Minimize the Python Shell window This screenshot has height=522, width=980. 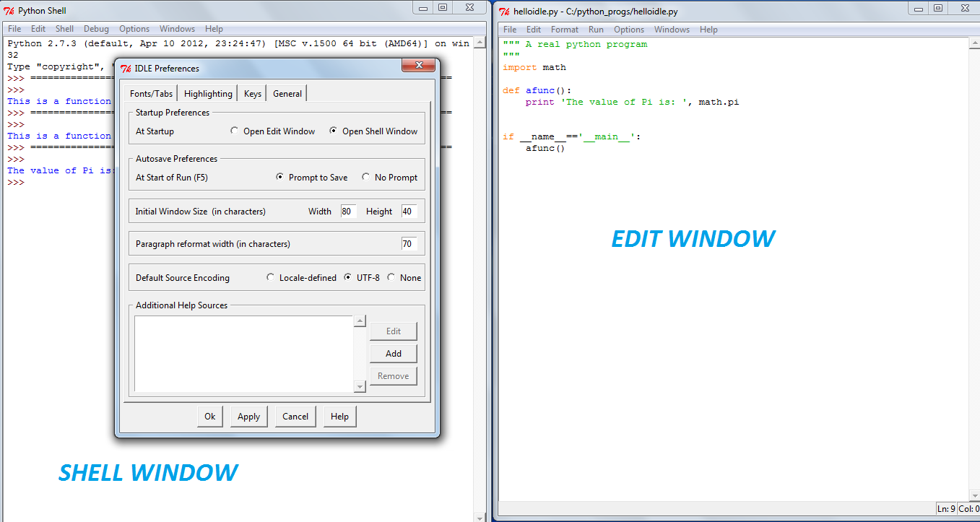point(422,7)
